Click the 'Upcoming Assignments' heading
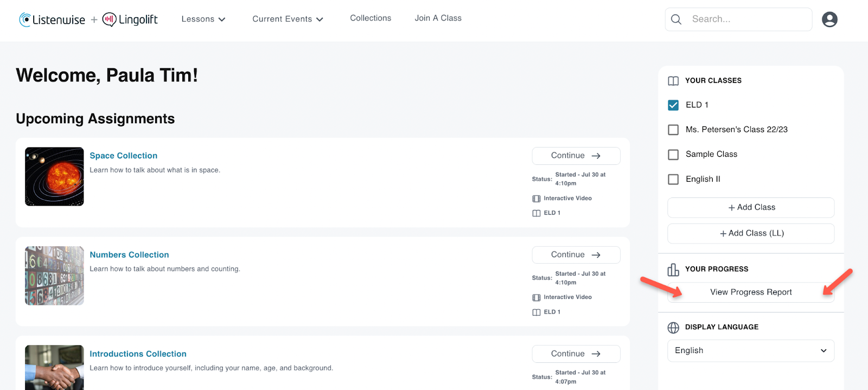The image size is (868, 390). point(95,119)
